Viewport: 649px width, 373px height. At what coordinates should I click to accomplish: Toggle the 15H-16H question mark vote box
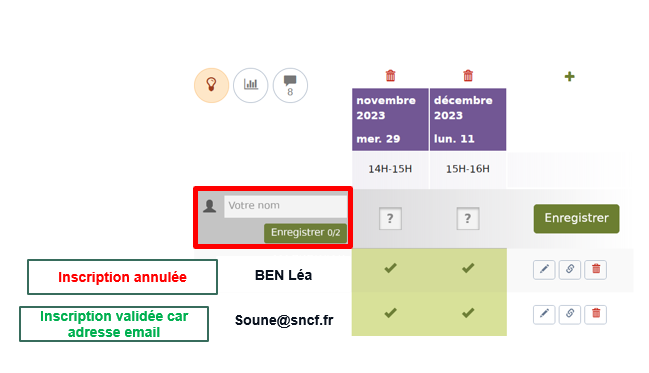pos(468,218)
